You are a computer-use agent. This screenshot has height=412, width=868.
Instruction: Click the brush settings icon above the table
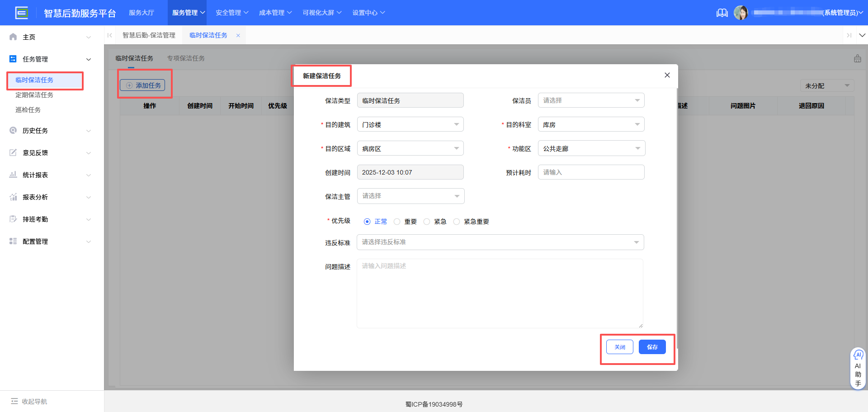point(857,58)
